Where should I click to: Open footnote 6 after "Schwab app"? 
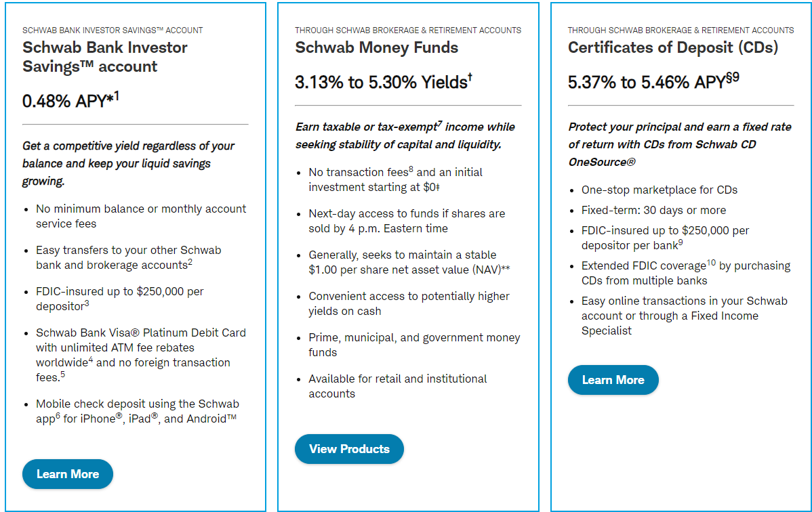click(x=58, y=416)
